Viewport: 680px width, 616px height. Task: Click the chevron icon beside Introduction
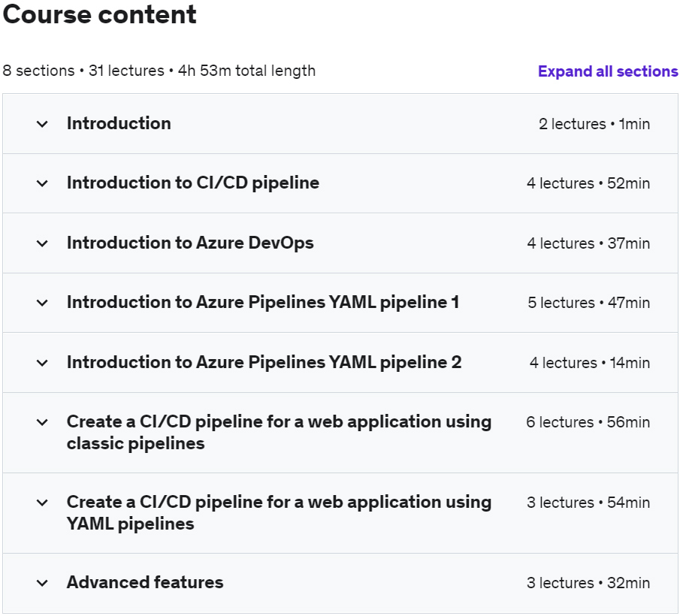(42, 124)
